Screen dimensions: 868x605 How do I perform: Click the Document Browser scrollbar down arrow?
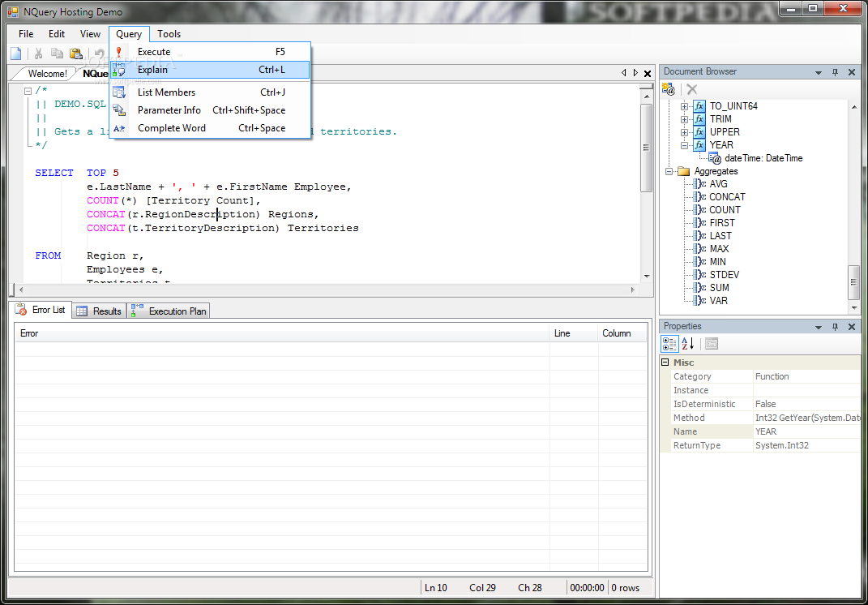coord(854,308)
